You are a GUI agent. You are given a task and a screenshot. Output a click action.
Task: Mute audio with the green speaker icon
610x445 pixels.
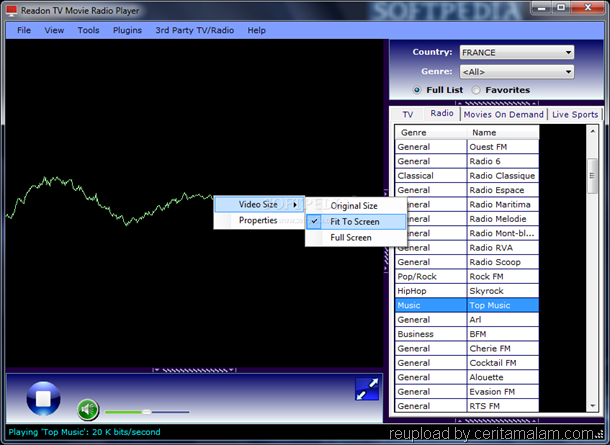[88, 410]
